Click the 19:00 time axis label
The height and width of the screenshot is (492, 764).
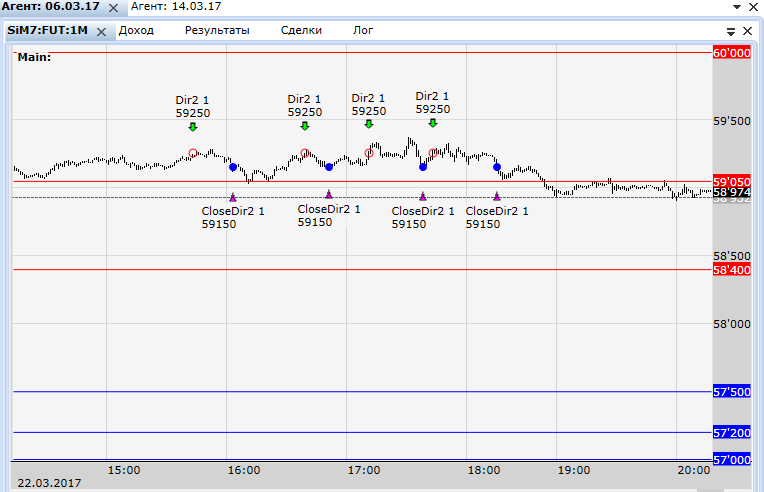pos(574,470)
